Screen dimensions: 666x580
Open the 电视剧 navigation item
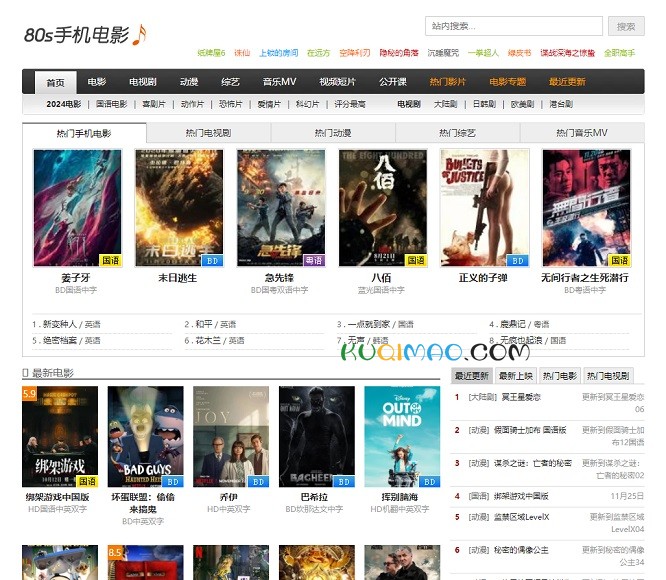coord(143,82)
